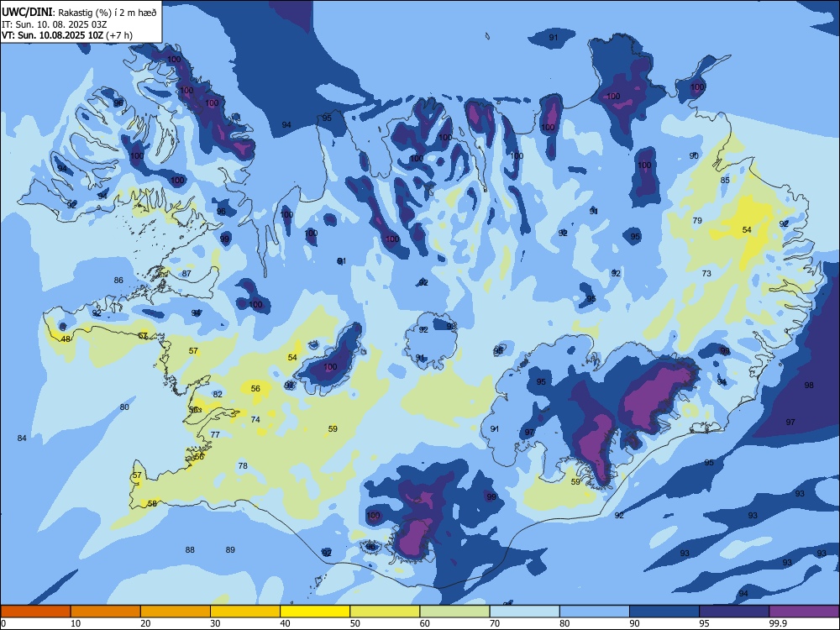The width and height of the screenshot is (840, 630).
Task: Choose the 60–70 light green legend swatch
Action: [454, 612]
